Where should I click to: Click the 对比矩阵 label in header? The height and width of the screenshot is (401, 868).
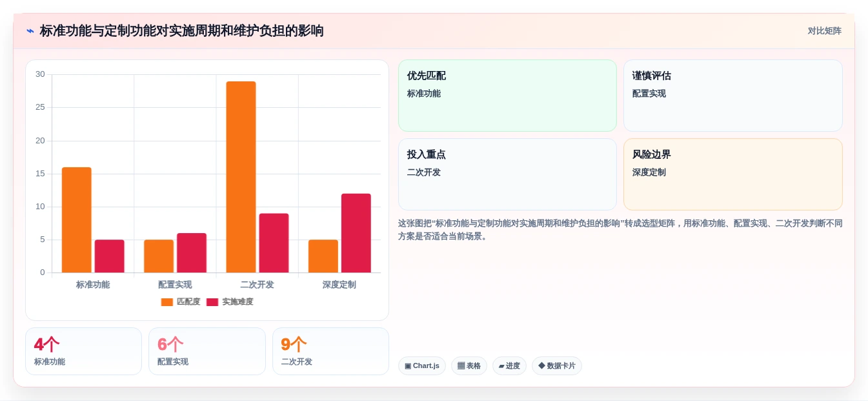pyautogui.click(x=824, y=31)
